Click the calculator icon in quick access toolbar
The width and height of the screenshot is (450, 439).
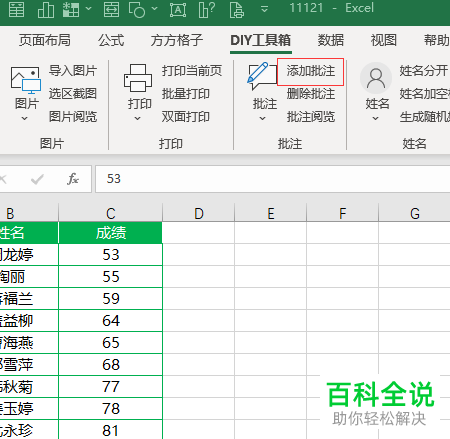click(16, 9)
